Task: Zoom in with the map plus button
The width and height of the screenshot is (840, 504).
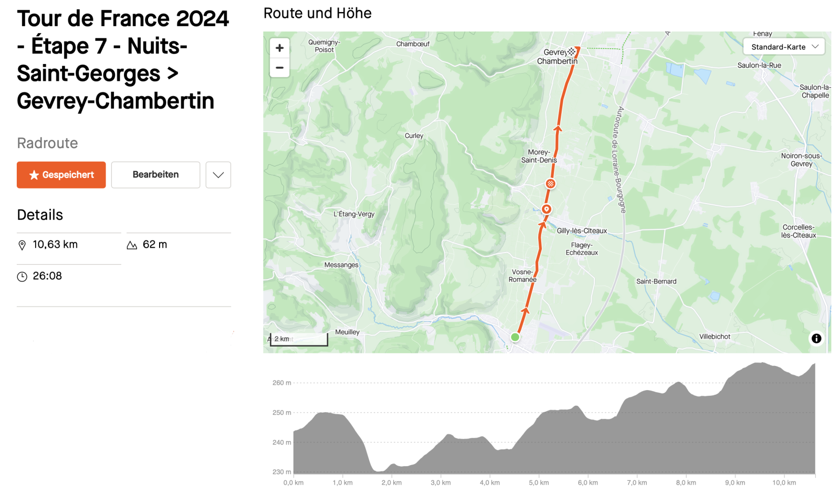Action: 279,48
